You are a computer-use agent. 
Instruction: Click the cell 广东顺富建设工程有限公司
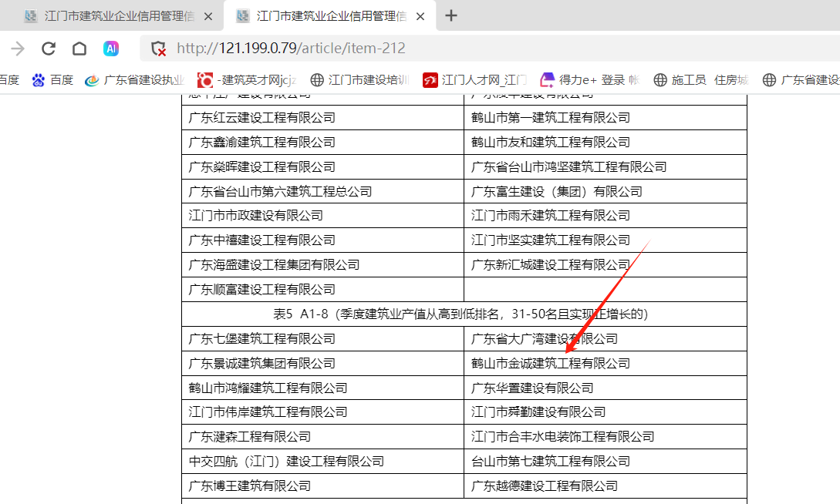point(323,290)
